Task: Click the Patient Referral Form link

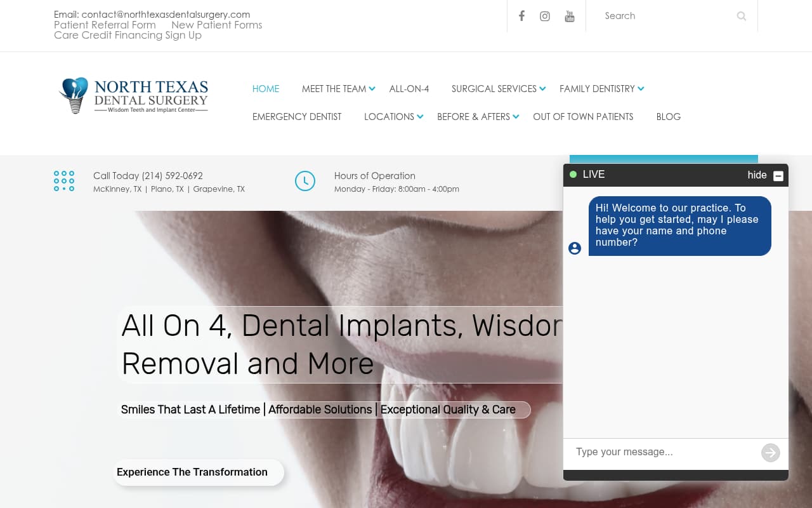Action: 105,25
